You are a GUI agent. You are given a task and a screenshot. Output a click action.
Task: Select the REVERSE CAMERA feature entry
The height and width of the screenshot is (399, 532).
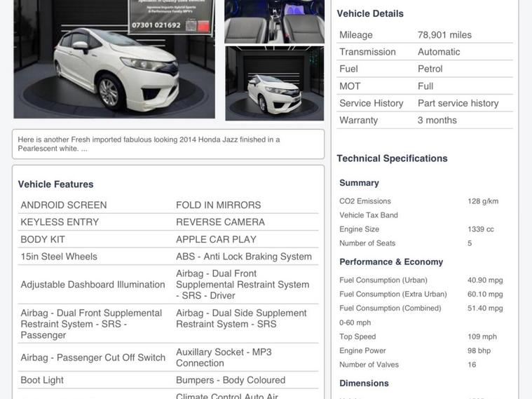[x=220, y=222]
